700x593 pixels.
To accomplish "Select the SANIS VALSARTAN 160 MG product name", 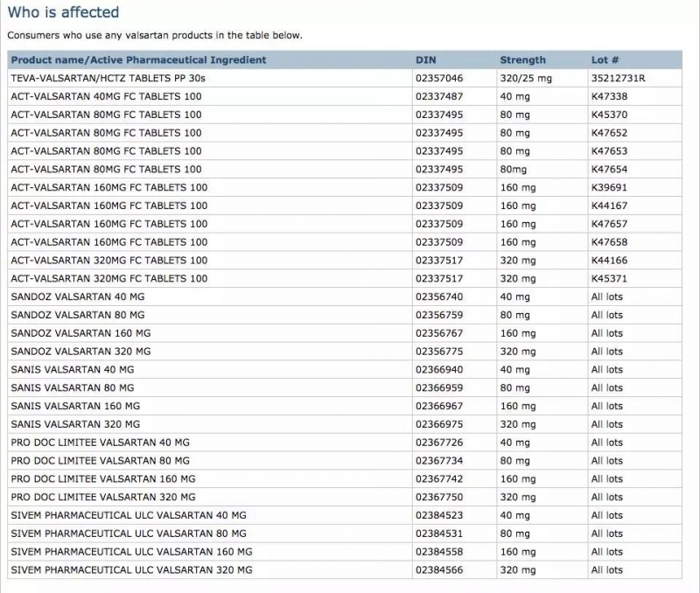I will click(x=75, y=407).
